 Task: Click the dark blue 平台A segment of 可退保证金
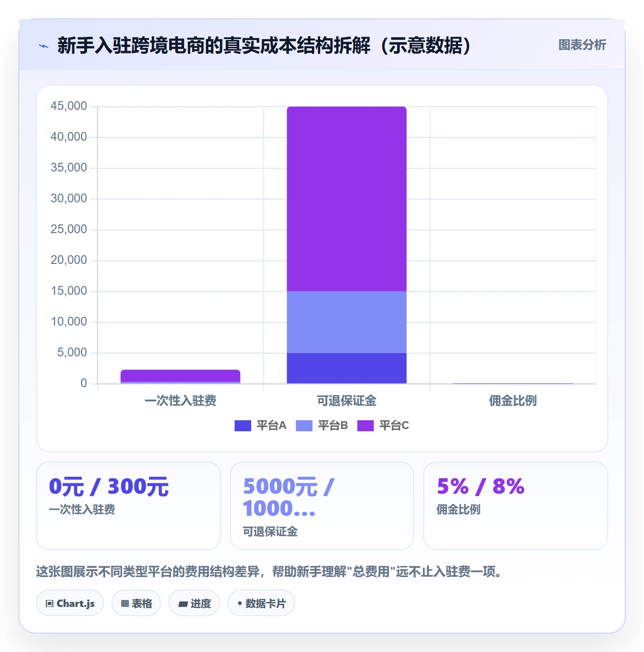tap(347, 368)
